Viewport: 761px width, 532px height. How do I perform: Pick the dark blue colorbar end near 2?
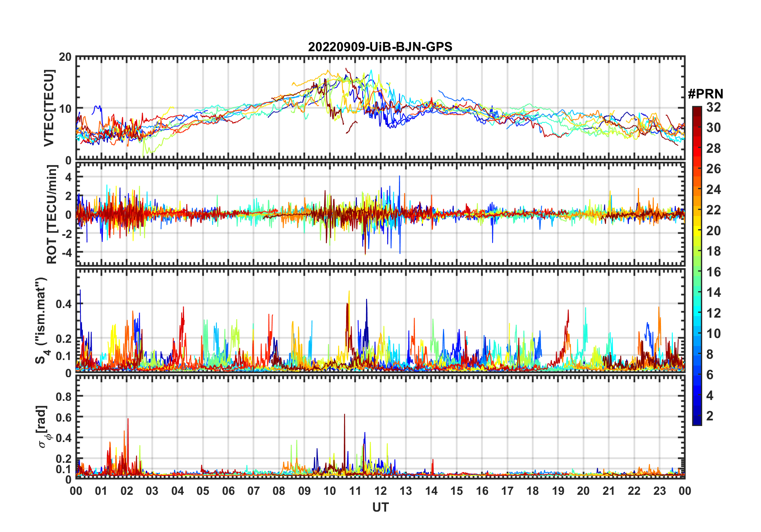tap(697, 419)
